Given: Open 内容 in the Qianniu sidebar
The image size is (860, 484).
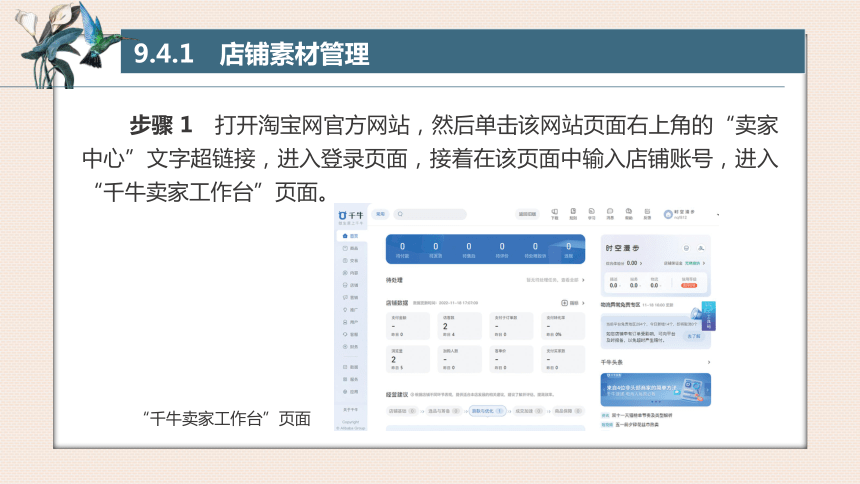Looking at the screenshot, I should [x=350, y=273].
